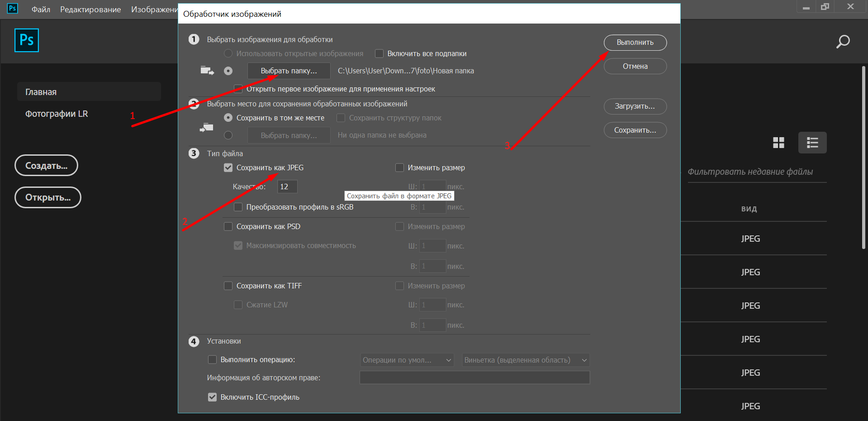Open the 'Операции по умол...' dropdown
The image size is (868, 421).
407,360
